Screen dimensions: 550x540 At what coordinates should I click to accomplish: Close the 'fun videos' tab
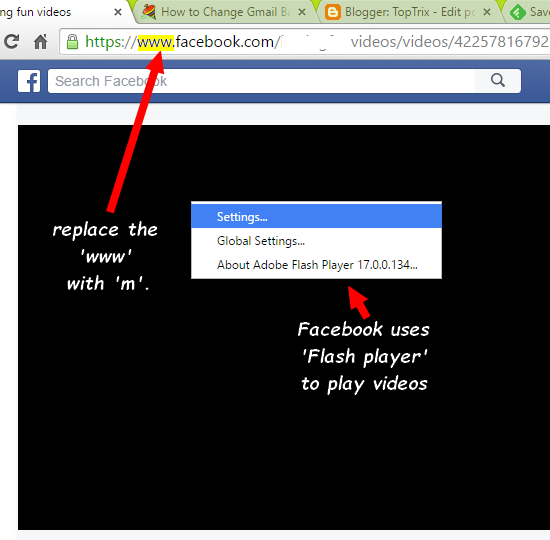tap(118, 12)
